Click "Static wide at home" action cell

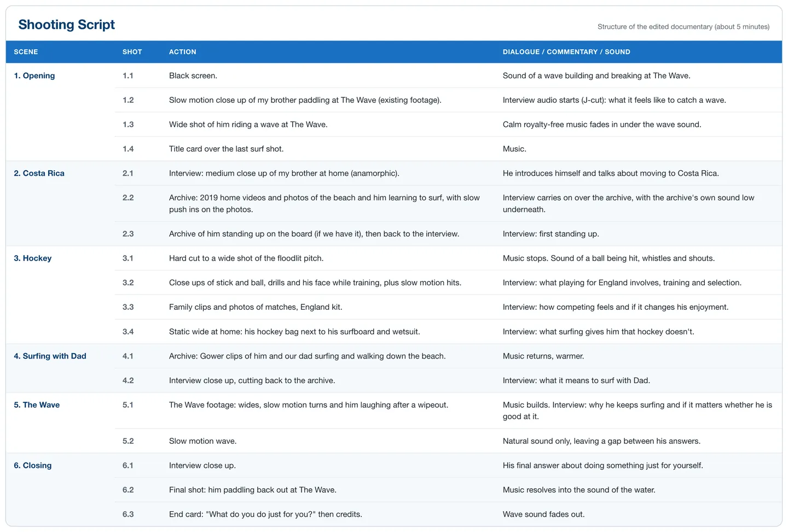tap(294, 332)
